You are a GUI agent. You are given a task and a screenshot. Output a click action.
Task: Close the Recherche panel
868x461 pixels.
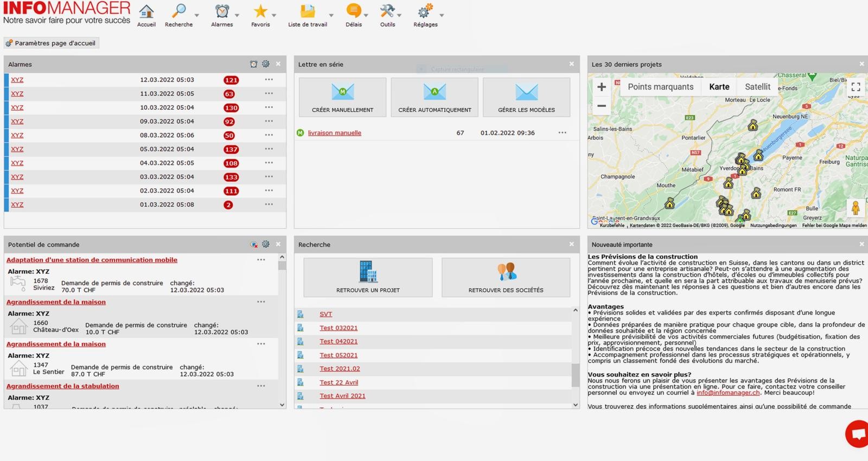[x=571, y=245]
